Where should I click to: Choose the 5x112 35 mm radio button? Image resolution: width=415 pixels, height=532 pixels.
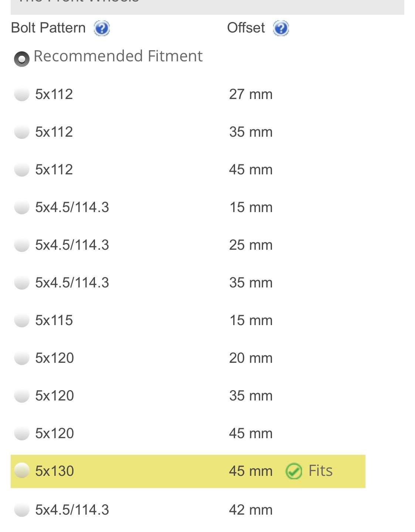tap(22, 132)
